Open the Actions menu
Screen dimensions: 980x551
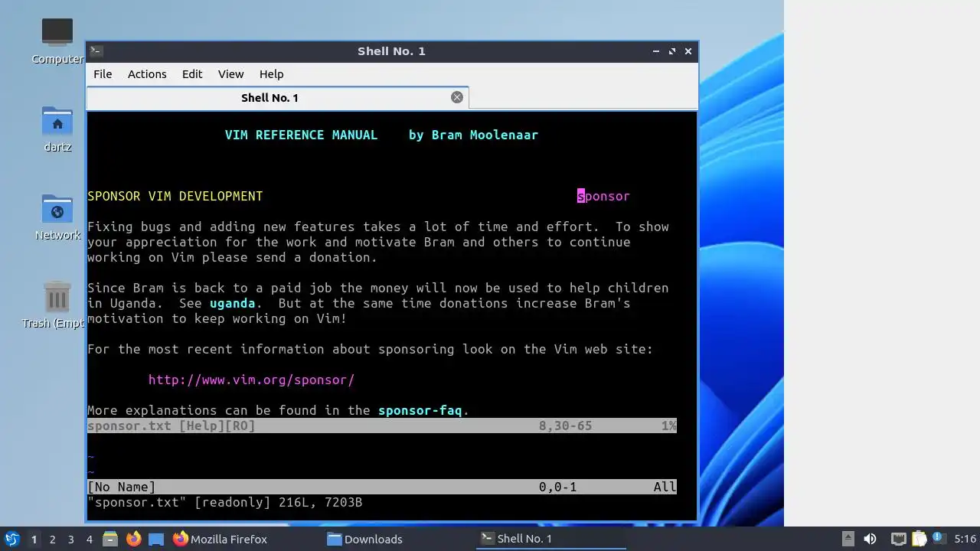point(147,74)
